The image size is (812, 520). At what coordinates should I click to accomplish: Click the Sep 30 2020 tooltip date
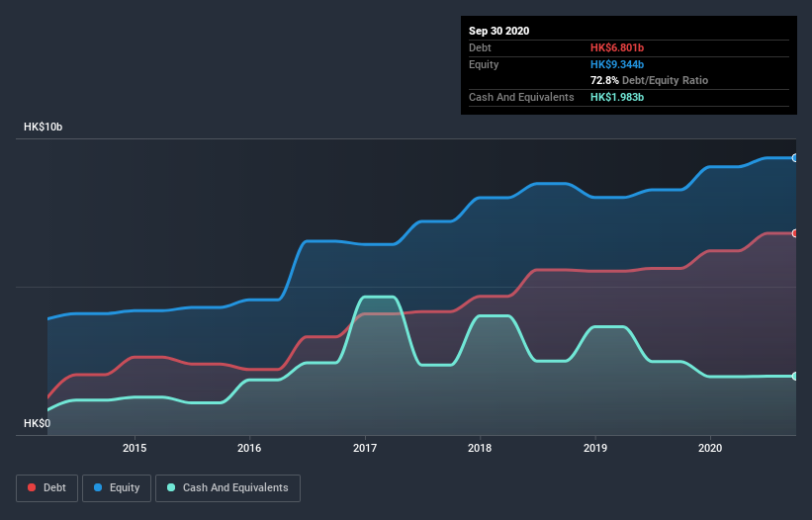pos(499,31)
